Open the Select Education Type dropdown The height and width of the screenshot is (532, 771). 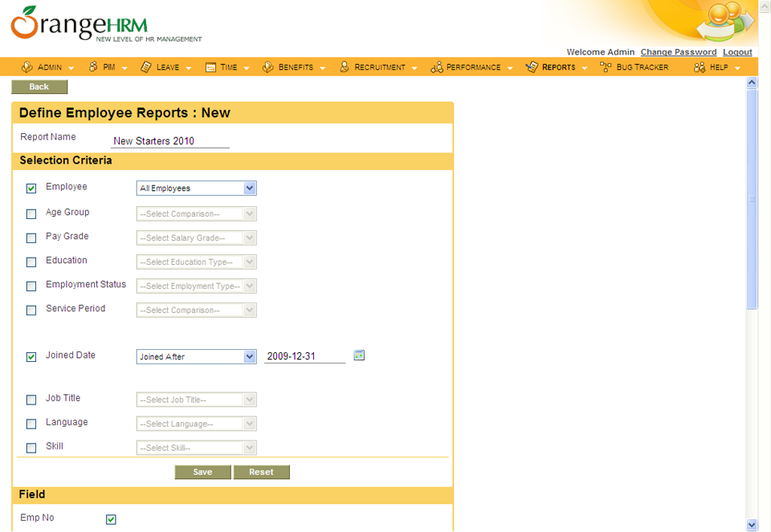(196, 262)
